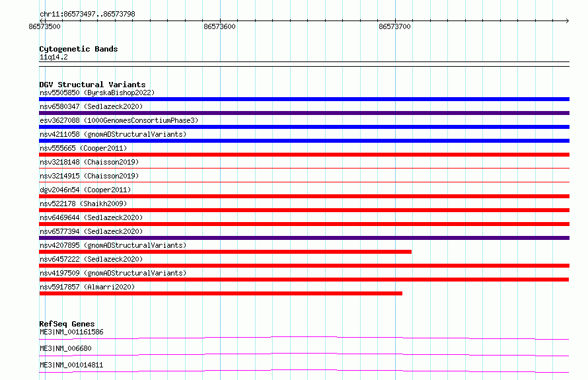Click nsv3214915 (Chaisson2019) label

89,176
